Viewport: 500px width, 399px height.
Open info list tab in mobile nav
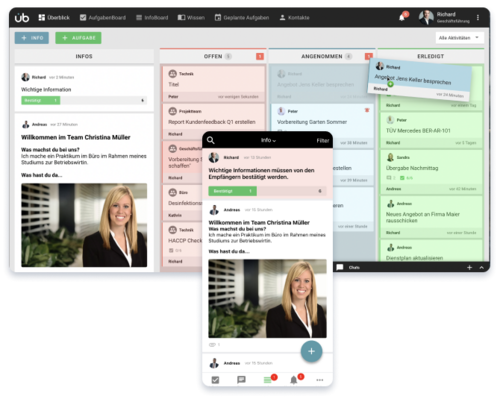(x=268, y=380)
